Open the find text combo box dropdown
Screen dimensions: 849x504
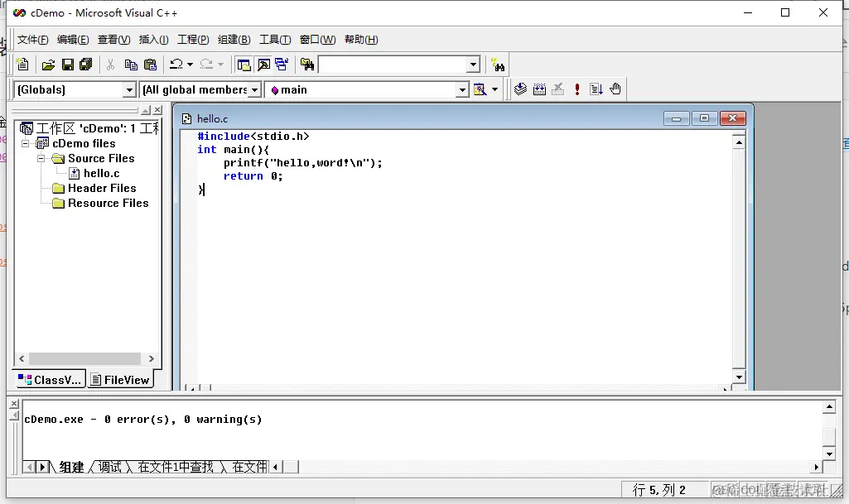click(x=473, y=65)
